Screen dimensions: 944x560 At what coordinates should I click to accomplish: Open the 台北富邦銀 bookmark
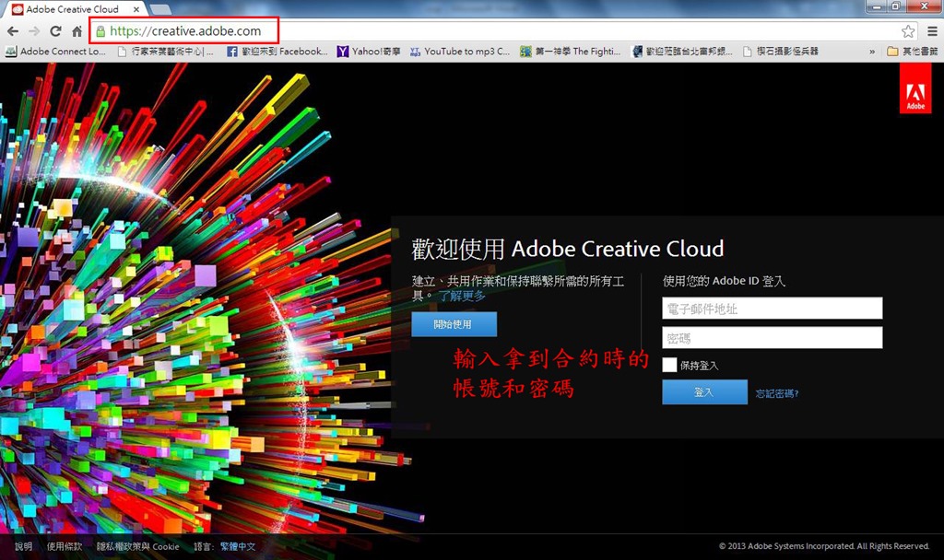682,52
